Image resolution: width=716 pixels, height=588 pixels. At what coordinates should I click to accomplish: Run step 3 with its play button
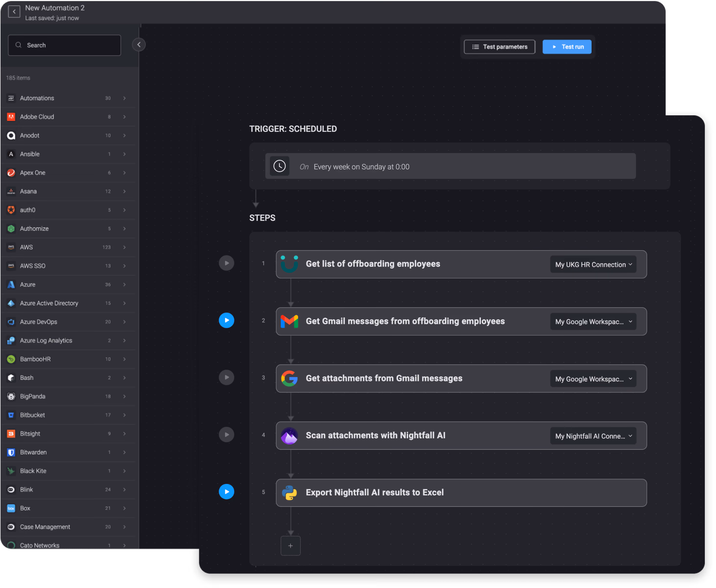pos(227,378)
